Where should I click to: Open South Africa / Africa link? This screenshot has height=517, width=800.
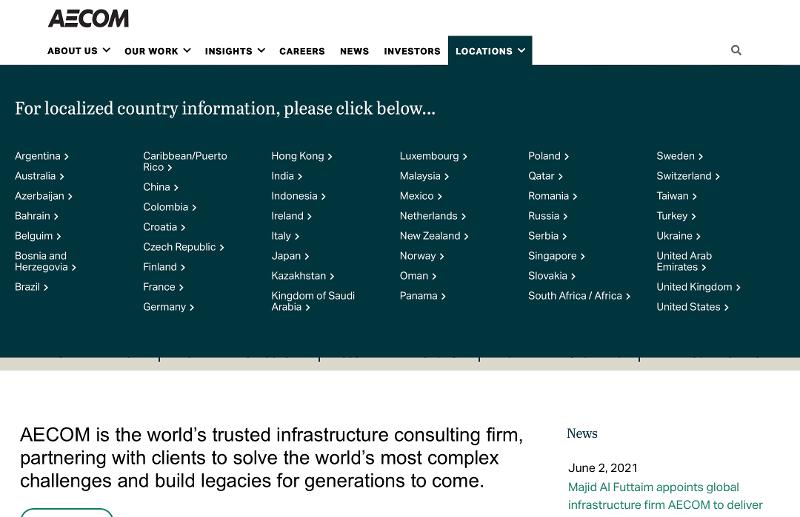click(579, 296)
